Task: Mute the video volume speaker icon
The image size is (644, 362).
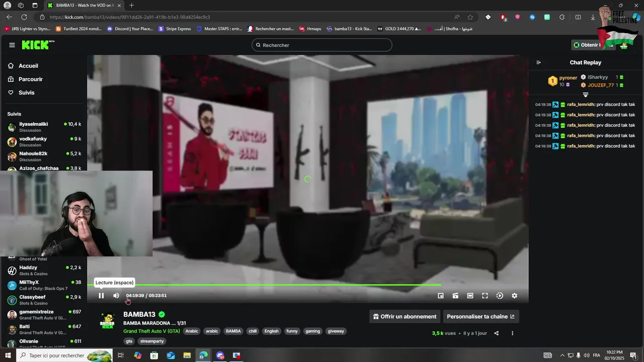Action: (116, 296)
